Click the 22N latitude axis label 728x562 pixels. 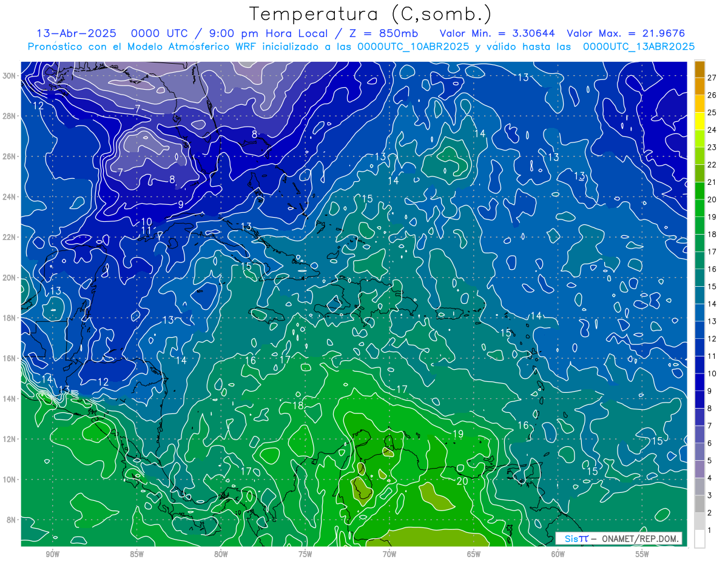[x=10, y=237]
